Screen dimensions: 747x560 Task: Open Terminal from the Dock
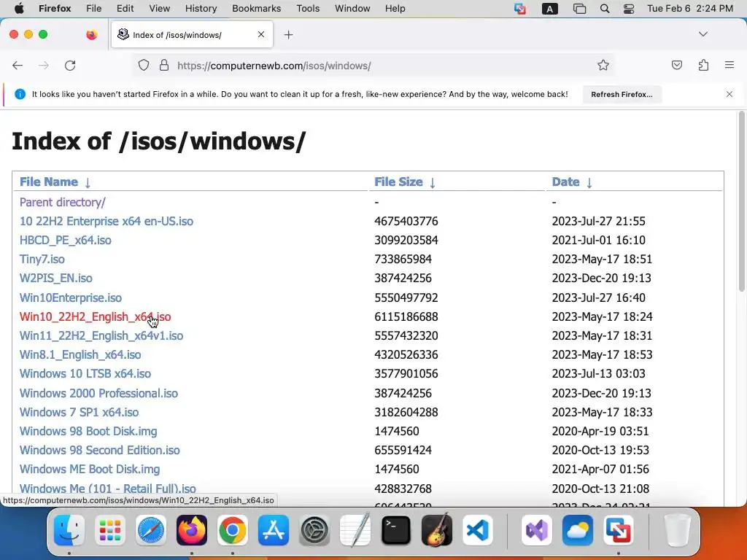click(x=396, y=530)
